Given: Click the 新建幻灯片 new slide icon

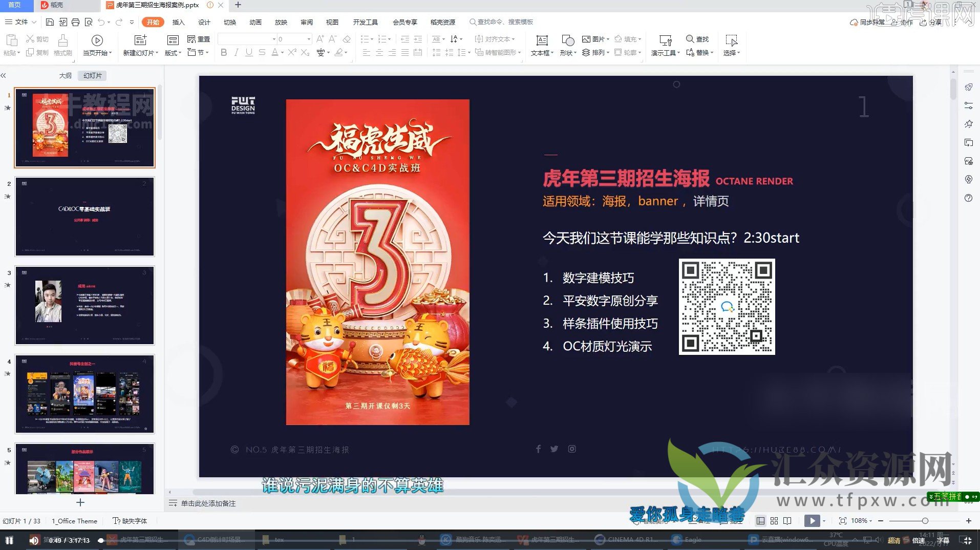Looking at the screenshot, I should [x=140, y=45].
